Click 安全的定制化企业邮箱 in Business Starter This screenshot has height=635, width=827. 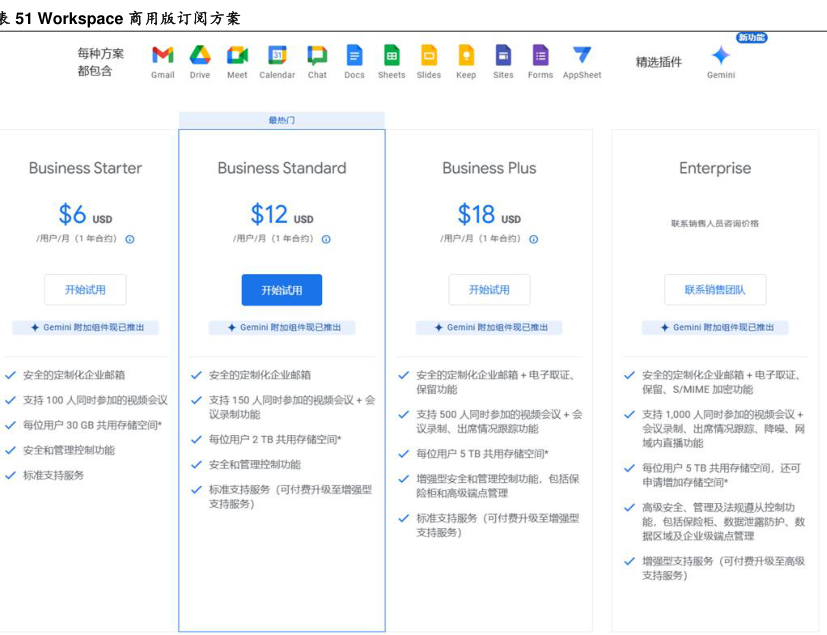pyautogui.click(x=74, y=375)
